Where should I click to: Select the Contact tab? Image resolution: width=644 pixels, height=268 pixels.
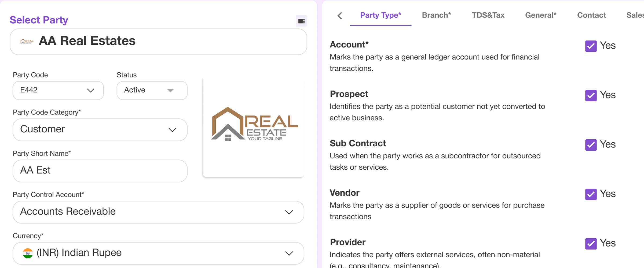(x=591, y=15)
